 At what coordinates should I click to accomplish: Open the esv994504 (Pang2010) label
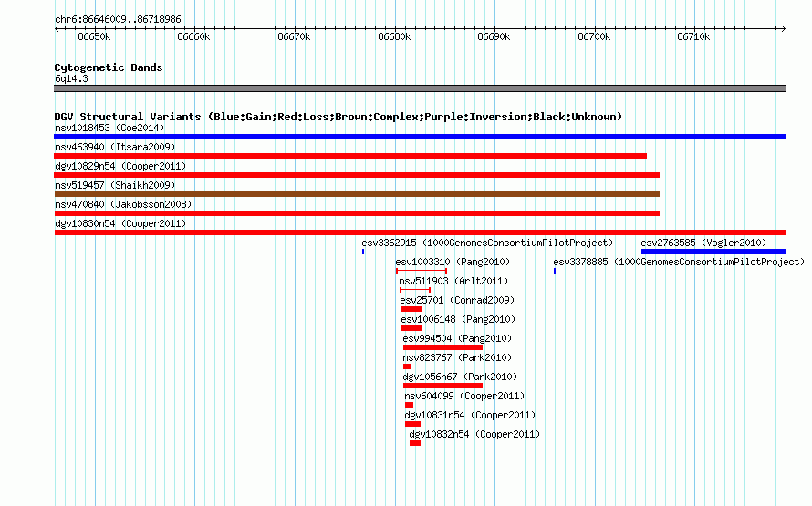point(457,338)
